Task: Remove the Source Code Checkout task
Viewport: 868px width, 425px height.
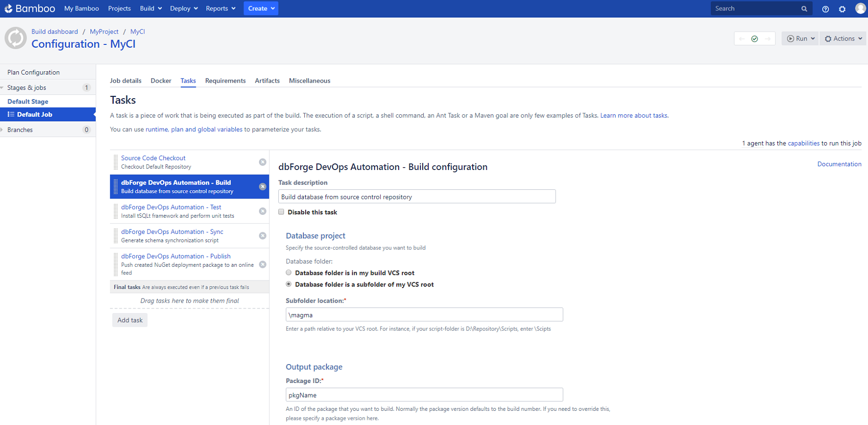Action: pos(263,162)
